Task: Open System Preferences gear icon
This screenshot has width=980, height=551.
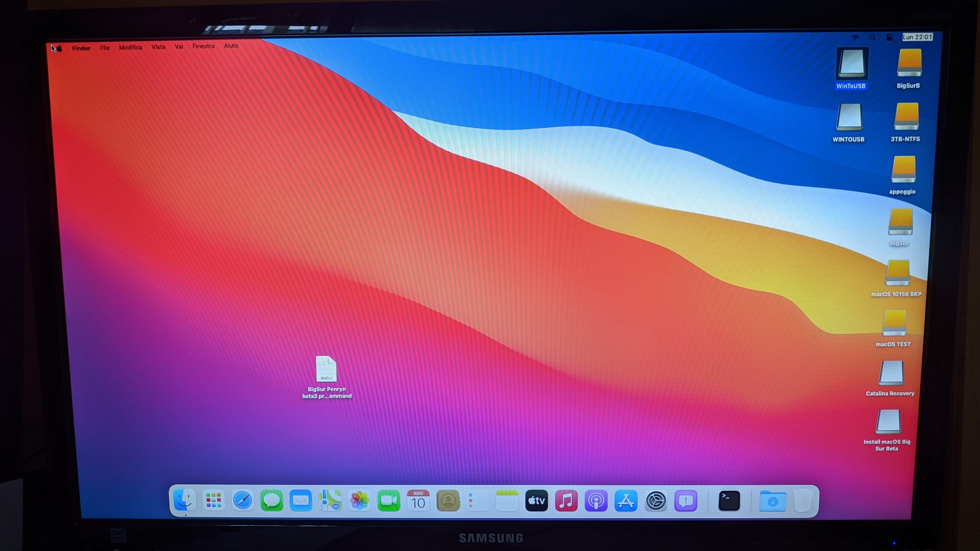Action: 656,501
